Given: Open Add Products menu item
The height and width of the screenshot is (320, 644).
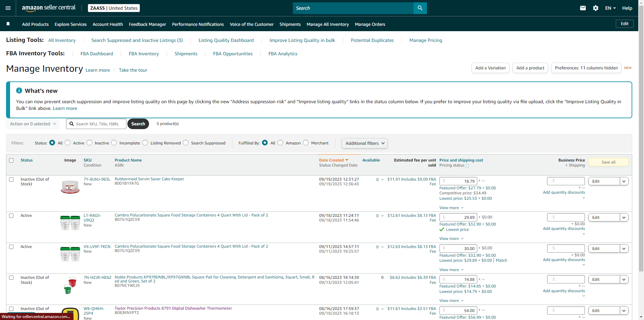Looking at the screenshot, I should point(35,24).
